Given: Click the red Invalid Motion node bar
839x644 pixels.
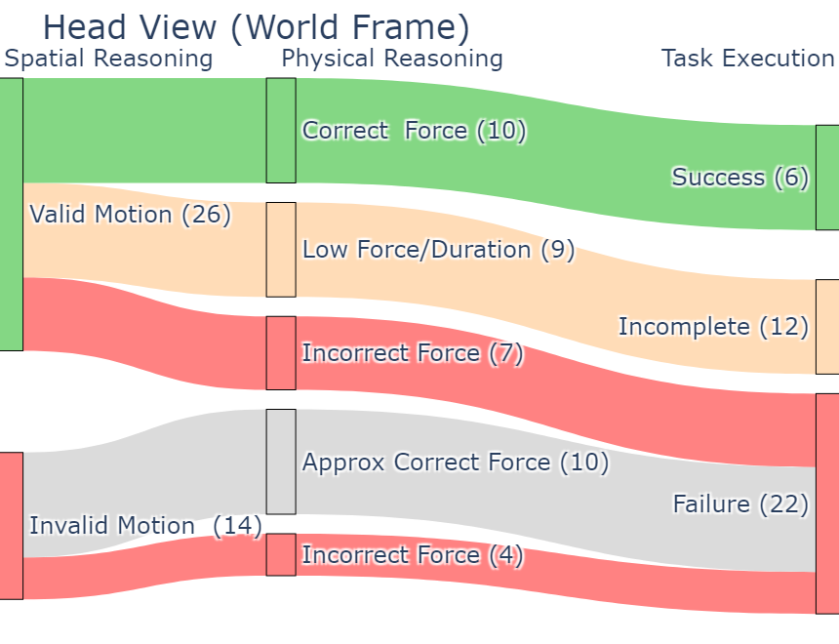Looking at the screenshot, I should (11, 525).
